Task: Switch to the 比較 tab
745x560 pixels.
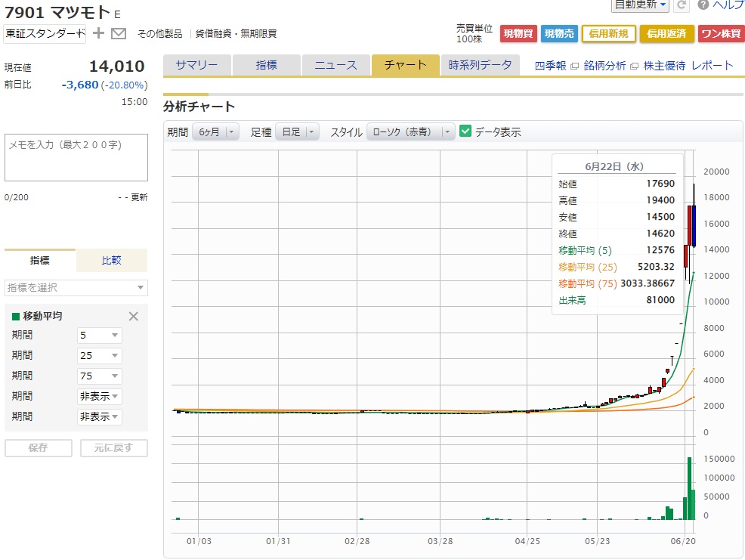Action: [112, 261]
